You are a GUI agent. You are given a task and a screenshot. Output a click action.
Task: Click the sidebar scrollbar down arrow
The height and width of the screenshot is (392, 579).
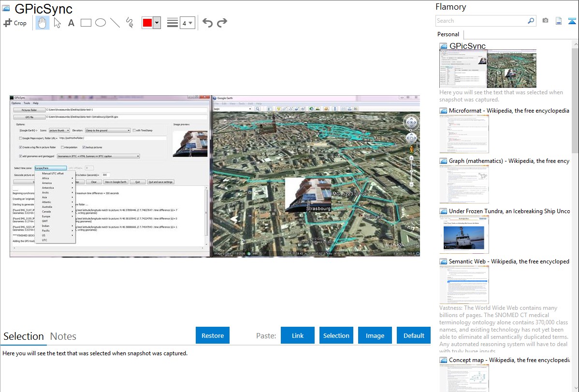pyautogui.click(x=575, y=388)
